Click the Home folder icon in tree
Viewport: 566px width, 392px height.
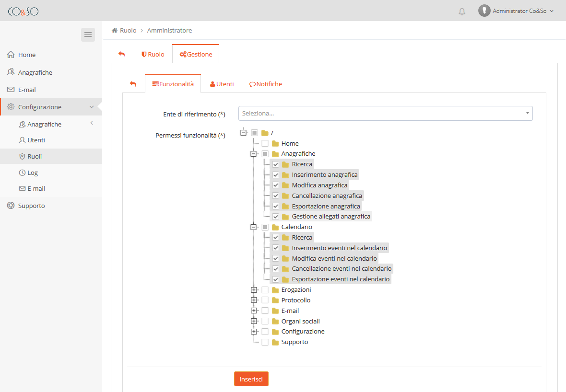click(275, 143)
